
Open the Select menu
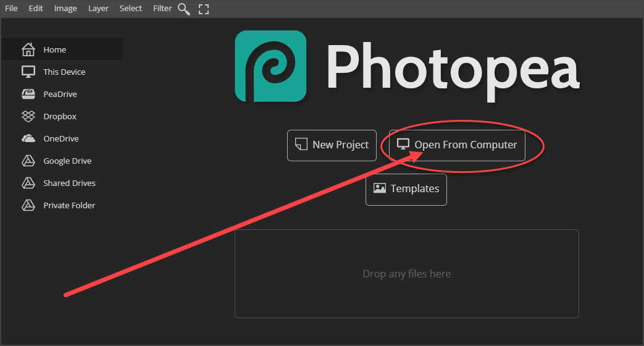(131, 8)
